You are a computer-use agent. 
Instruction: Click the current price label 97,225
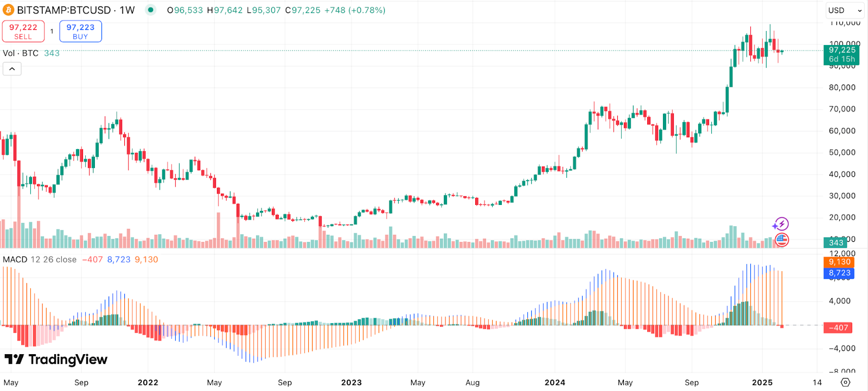(841, 54)
